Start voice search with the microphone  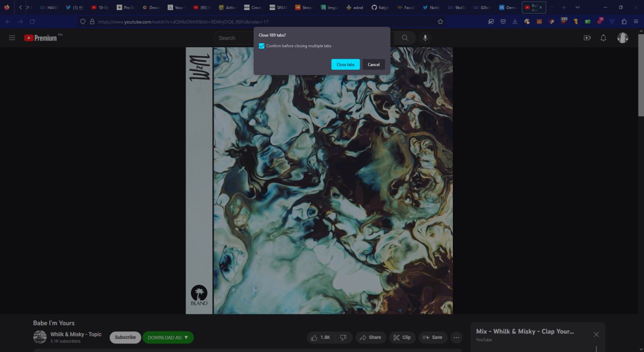[x=425, y=38]
